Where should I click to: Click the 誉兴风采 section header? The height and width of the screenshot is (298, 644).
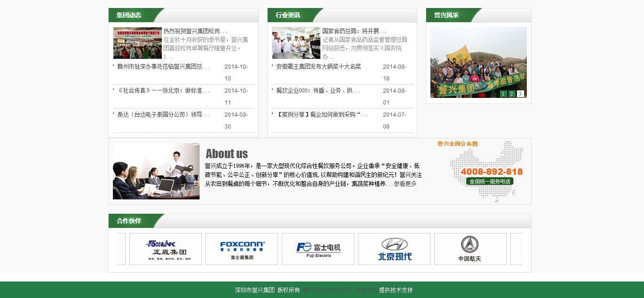(x=446, y=15)
